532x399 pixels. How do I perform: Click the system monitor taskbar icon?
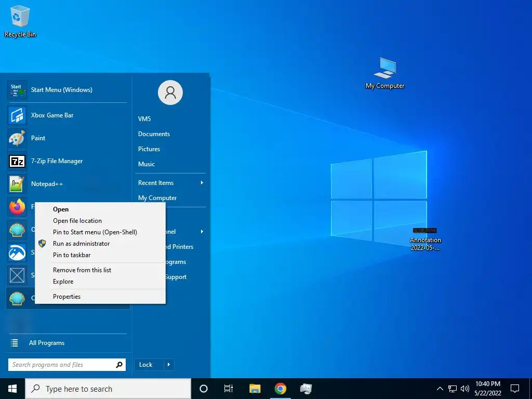pyautogui.click(x=305, y=389)
